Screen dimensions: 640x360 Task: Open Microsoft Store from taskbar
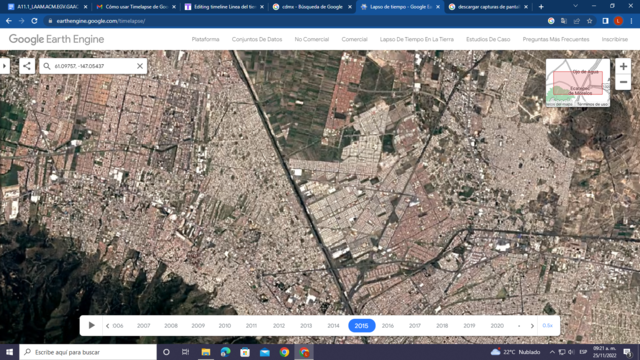coord(245,352)
